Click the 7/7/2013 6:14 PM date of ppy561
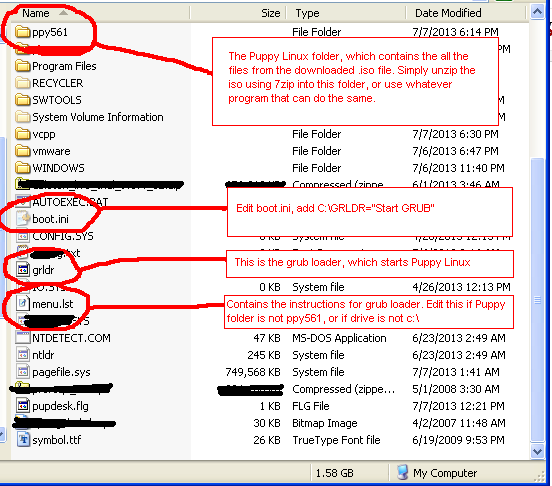The width and height of the screenshot is (552, 486). [x=455, y=32]
